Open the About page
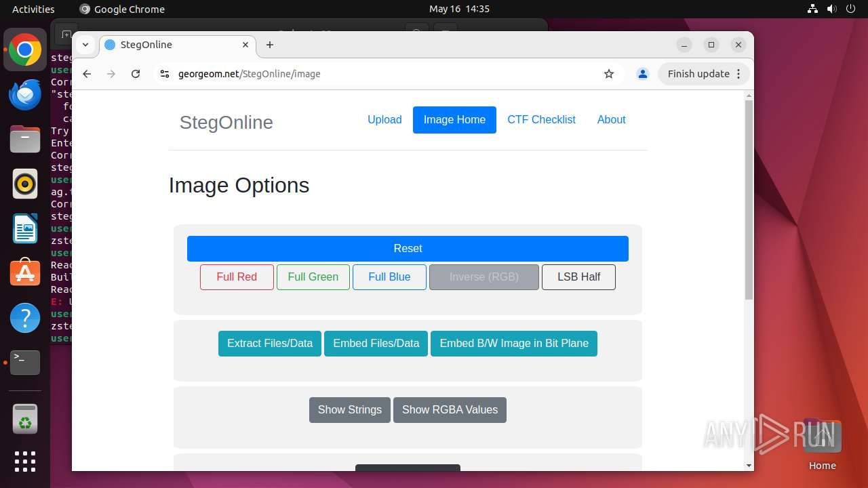The image size is (868, 488). (x=611, y=120)
